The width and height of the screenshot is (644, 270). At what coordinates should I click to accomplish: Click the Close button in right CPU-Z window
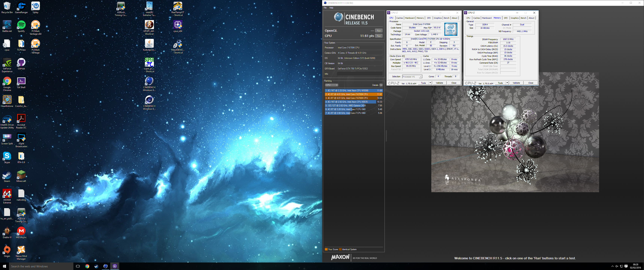click(531, 83)
